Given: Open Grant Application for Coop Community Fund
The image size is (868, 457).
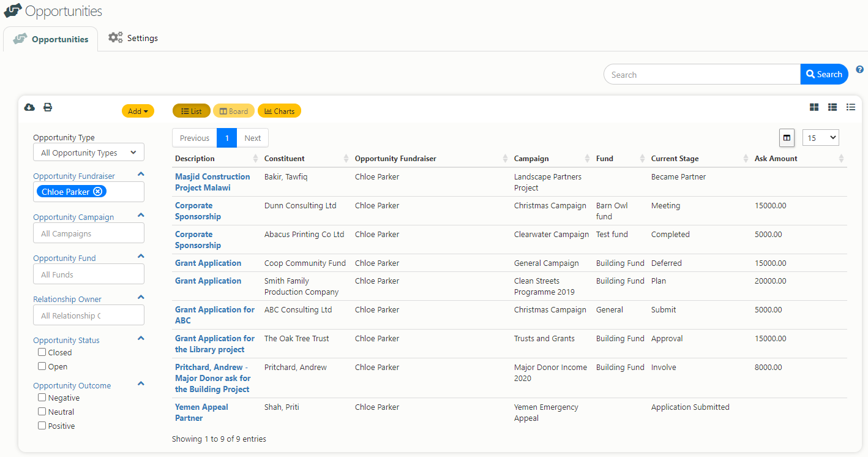Looking at the screenshot, I should (x=208, y=263).
